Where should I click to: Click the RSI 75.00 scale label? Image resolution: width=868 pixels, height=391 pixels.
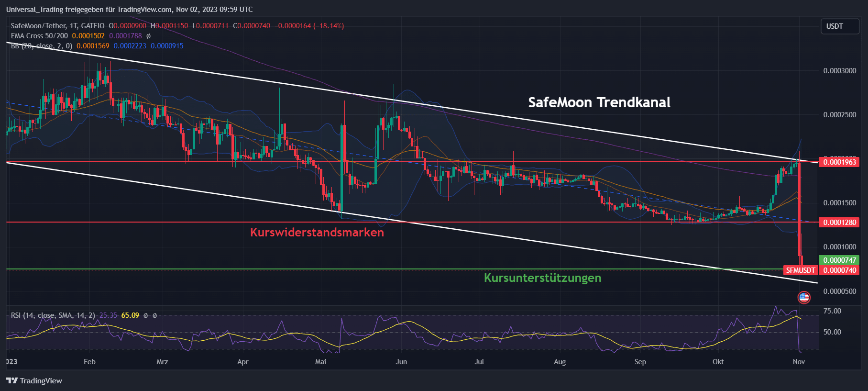(x=832, y=311)
